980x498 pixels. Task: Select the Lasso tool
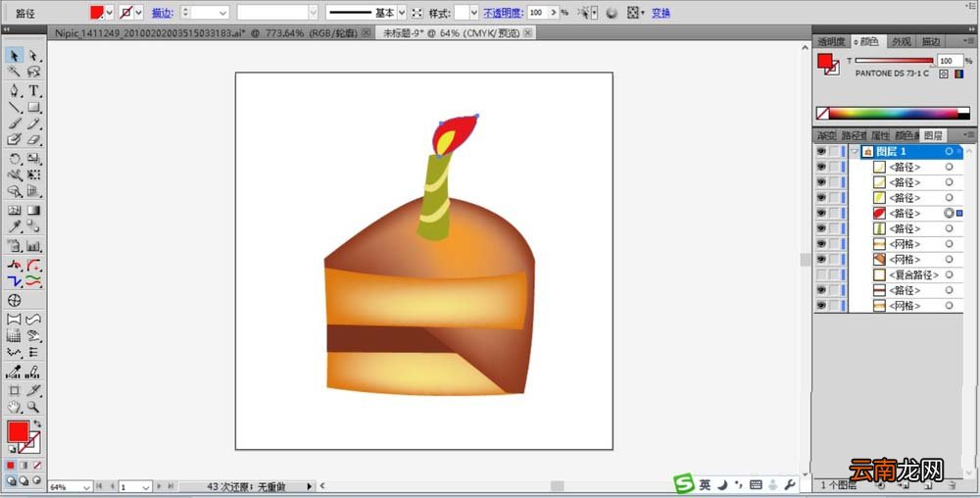pyautogui.click(x=33, y=72)
